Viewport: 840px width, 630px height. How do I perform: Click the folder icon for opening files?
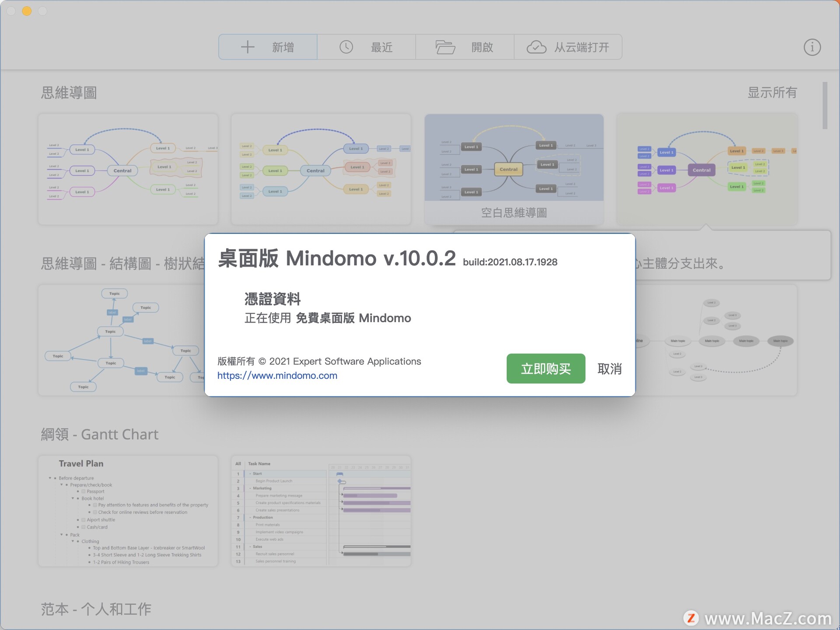445,47
